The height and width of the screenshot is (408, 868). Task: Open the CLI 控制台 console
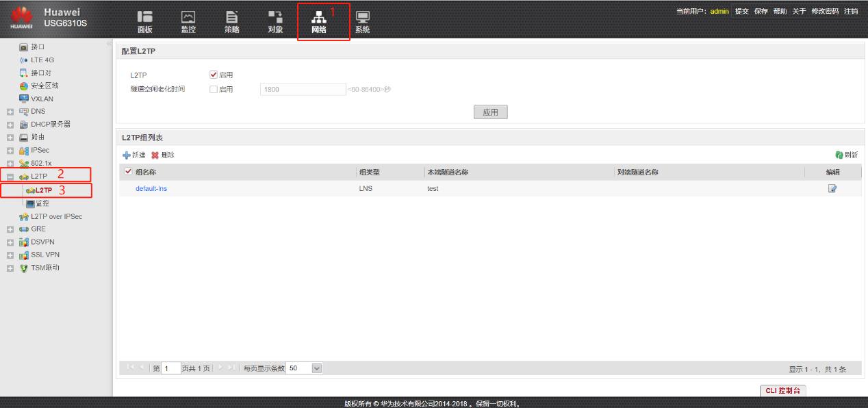783,390
